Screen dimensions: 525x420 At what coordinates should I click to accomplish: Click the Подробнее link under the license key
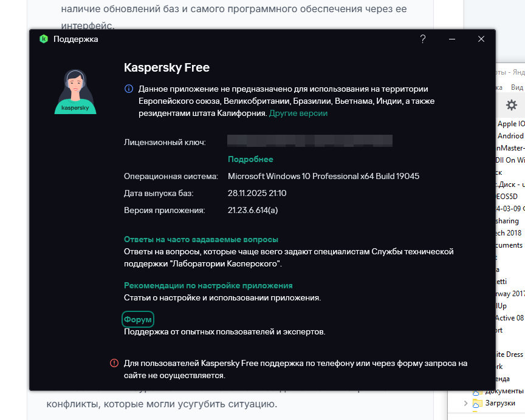pos(250,159)
